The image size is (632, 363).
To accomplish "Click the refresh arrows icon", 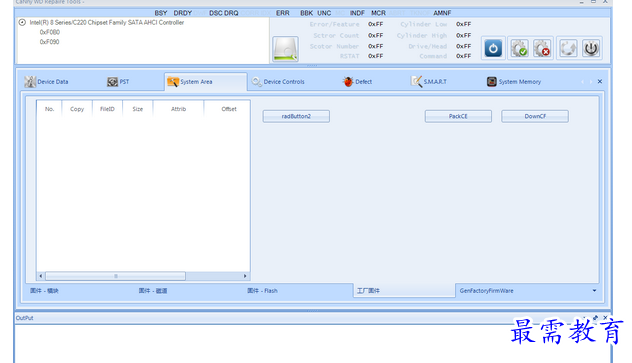I will pyautogui.click(x=568, y=49).
